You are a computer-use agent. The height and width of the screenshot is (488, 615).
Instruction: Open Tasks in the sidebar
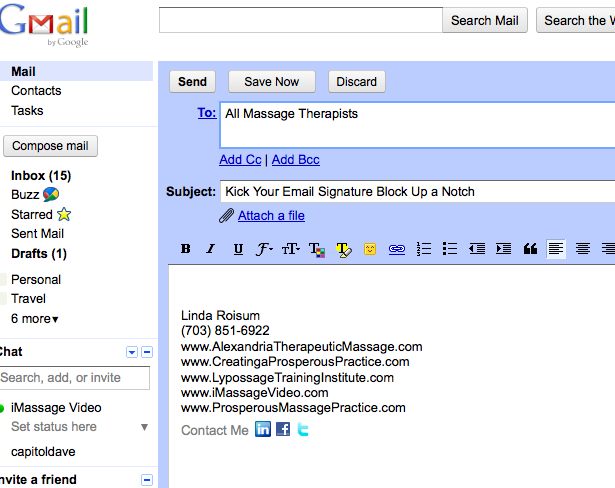(x=27, y=111)
